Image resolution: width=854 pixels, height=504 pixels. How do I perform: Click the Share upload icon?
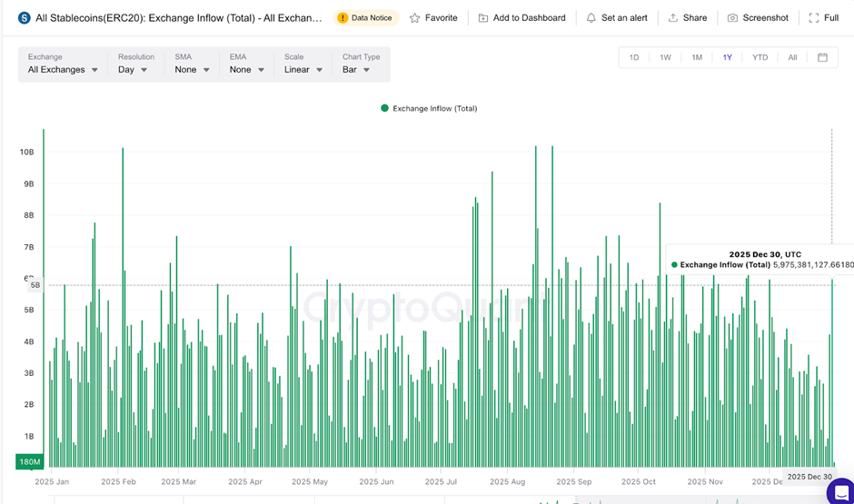673,18
